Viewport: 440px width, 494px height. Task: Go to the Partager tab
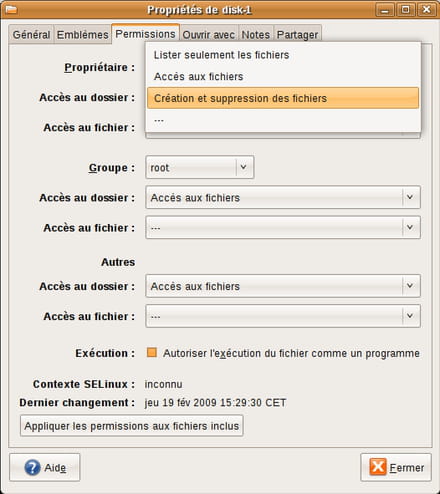(297, 34)
